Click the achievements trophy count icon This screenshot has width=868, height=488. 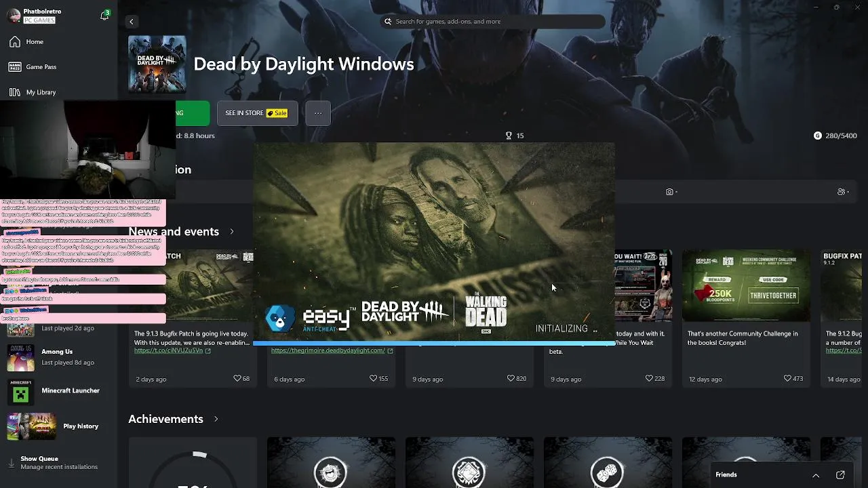509,136
